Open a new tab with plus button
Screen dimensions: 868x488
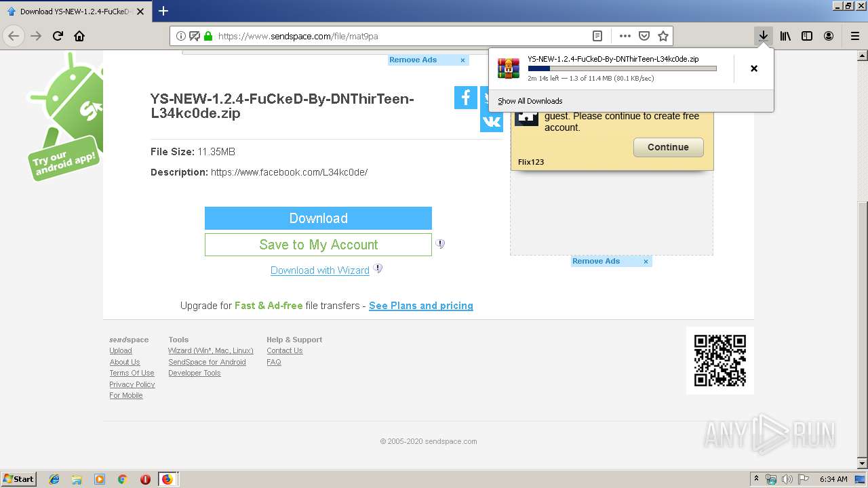[163, 11]
